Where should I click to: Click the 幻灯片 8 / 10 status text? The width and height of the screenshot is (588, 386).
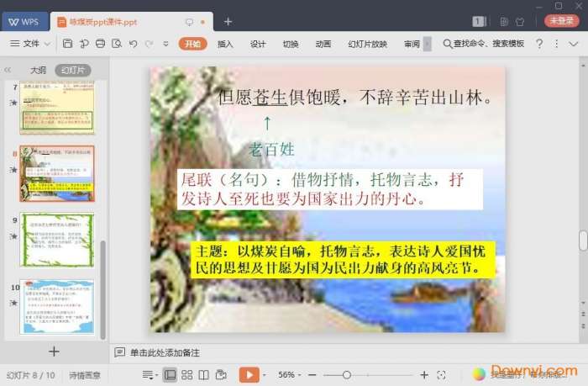pyautogui.click(x=31, y=375)
